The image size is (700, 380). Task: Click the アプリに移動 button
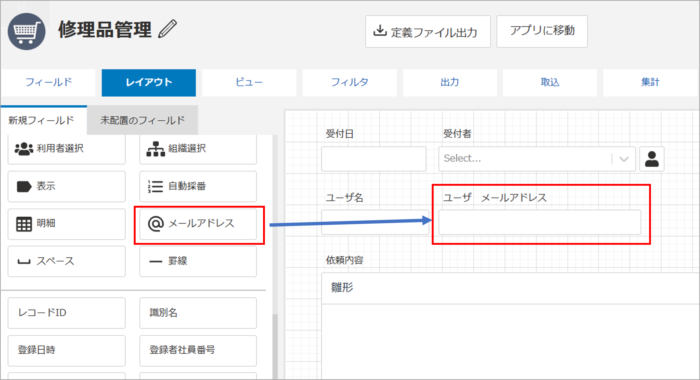(x=542, y=31)
